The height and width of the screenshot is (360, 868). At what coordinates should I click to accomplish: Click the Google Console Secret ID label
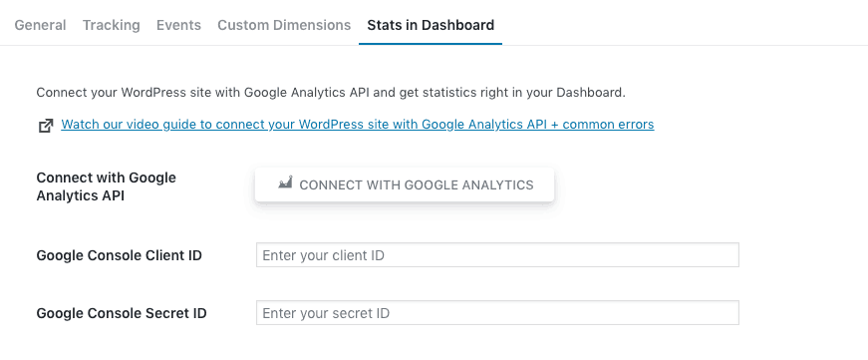122,313
